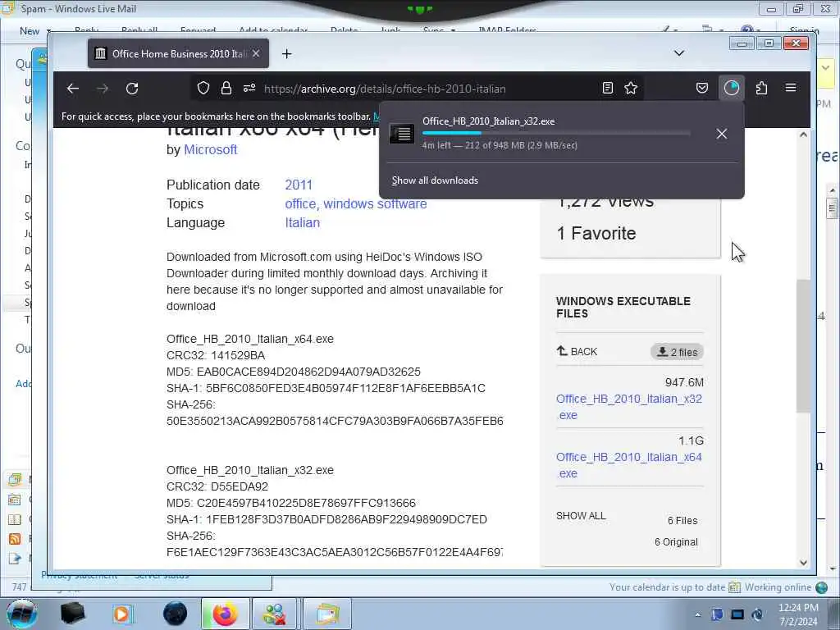The width and height of the screenshot is (840, 630).
Task: Download Office_HB_2010_Italian_x64.exe from file list
Action: coord(629,465)
